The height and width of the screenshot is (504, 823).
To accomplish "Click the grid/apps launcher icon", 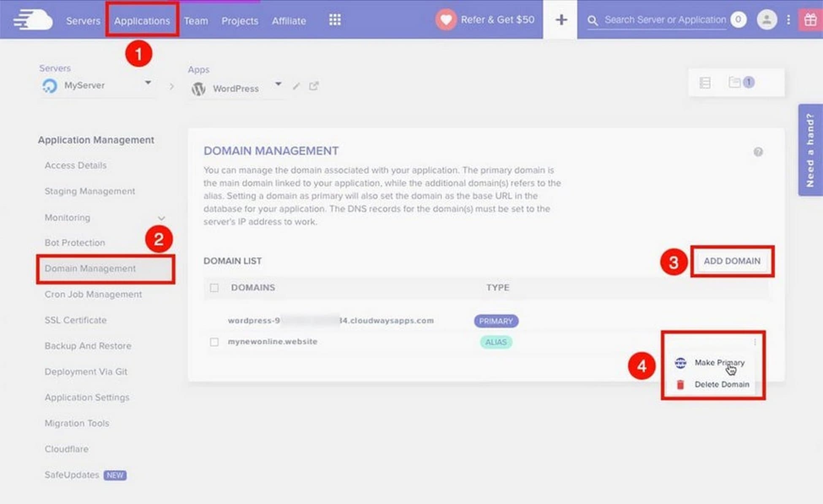I will (335, 20).
